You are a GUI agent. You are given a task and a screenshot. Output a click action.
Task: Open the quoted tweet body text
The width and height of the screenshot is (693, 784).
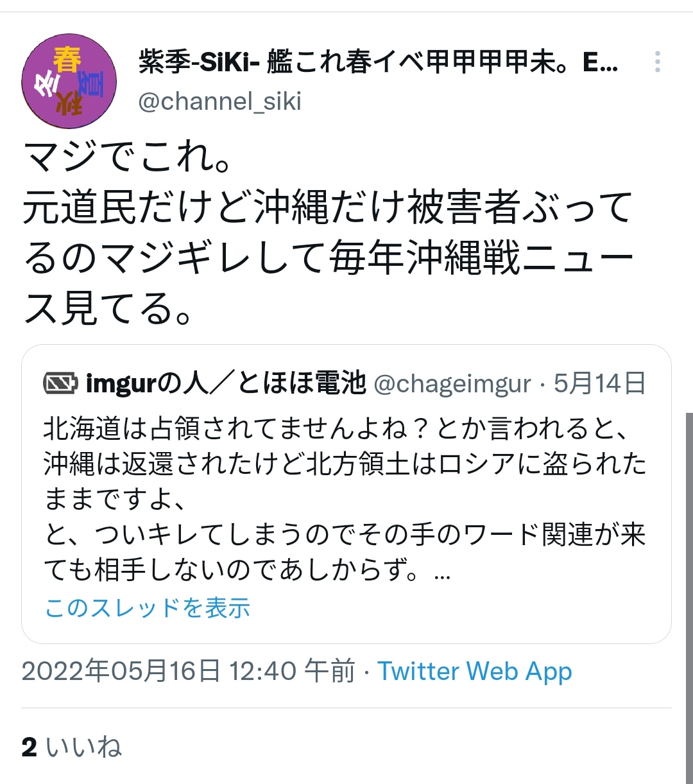point(345,499)
